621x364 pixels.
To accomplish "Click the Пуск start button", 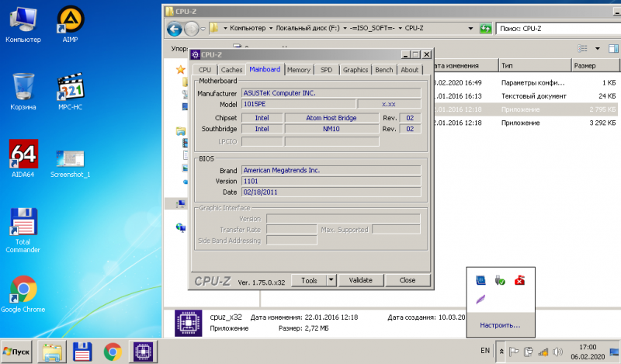I will [17, 352].
